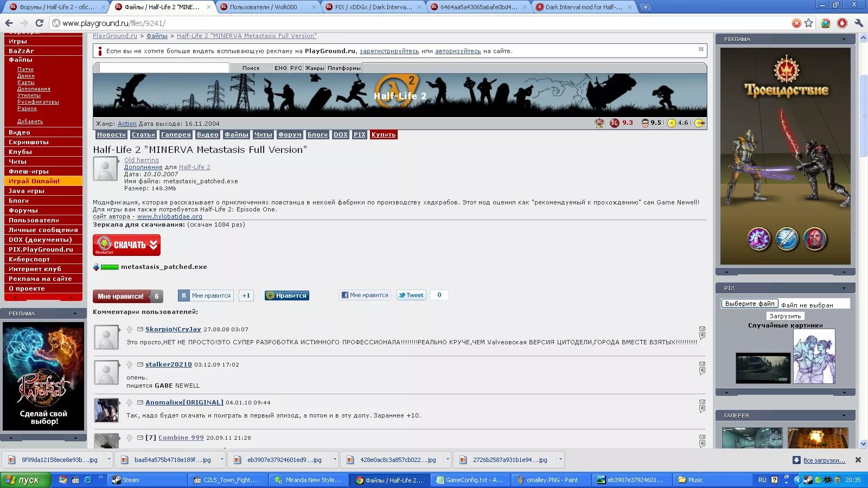
Task: Open dropdown for eb3907e37924601ed9 download
Action: 335,459
